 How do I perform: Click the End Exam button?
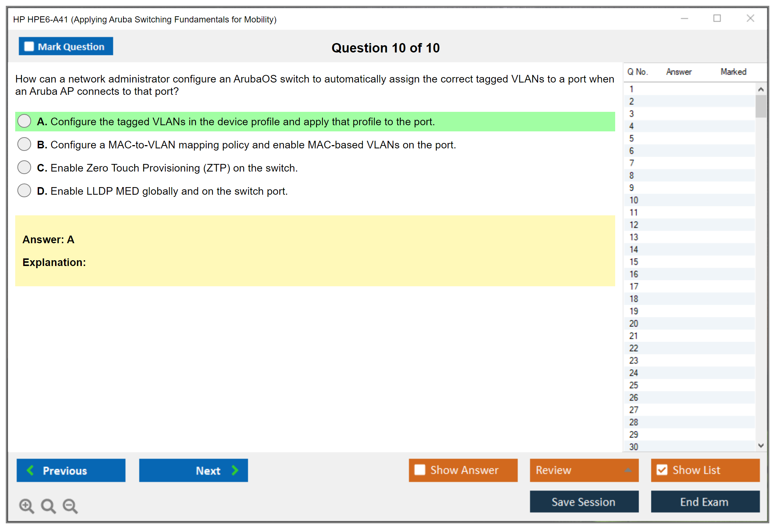[705, 502]
